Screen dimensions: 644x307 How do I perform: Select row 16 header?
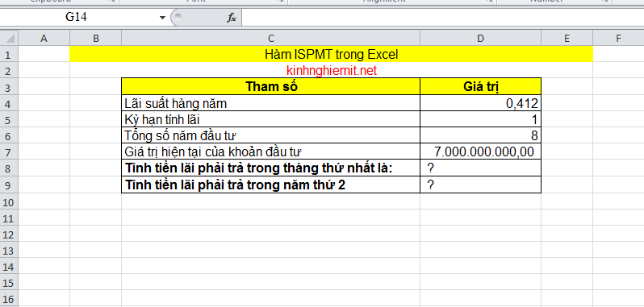(x=9, y=299)
